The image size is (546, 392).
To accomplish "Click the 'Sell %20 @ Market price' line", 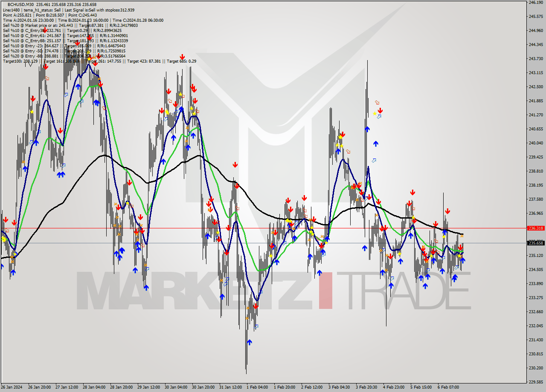I will pyautogui.click(x=70, y=25).
